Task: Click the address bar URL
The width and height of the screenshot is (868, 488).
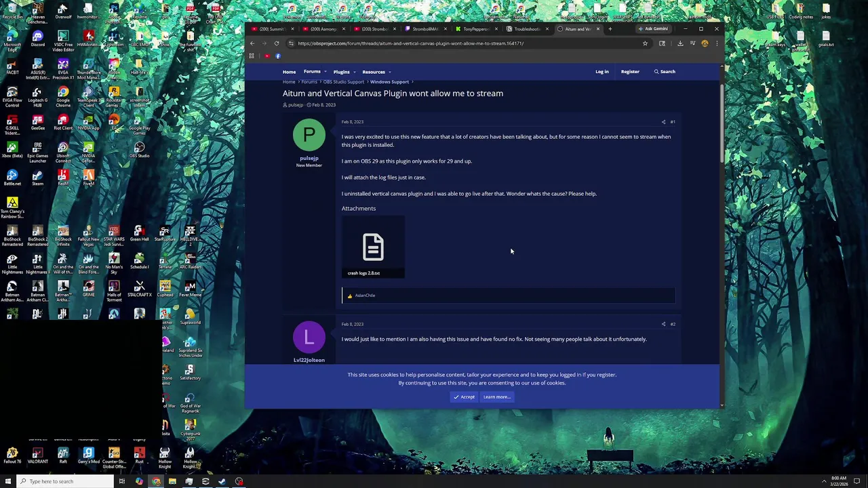Action: tap(410, 43)
